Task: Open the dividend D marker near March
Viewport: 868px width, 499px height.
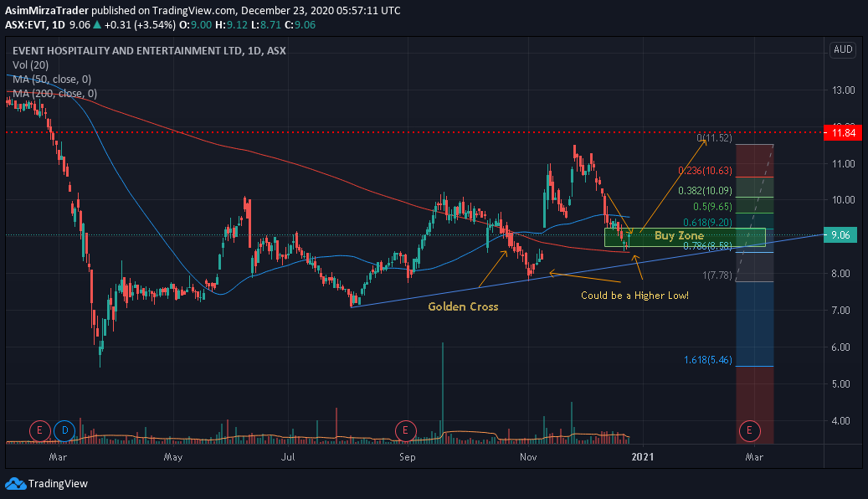Action: 64,430
